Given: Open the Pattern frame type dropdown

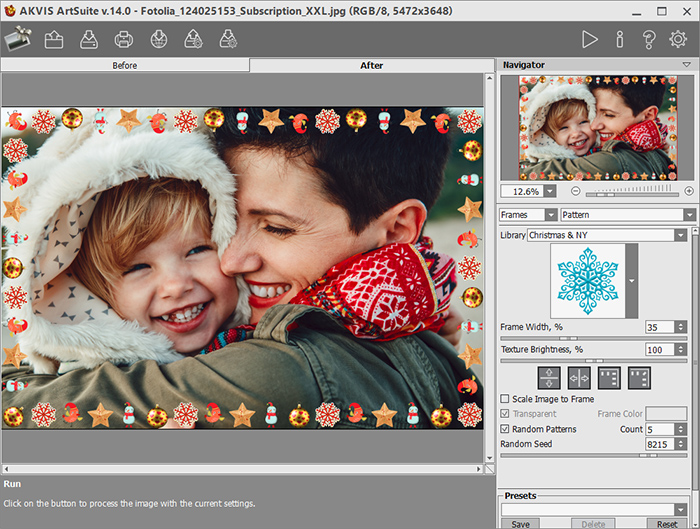Looking at the screenshot, I should (690, 215).
